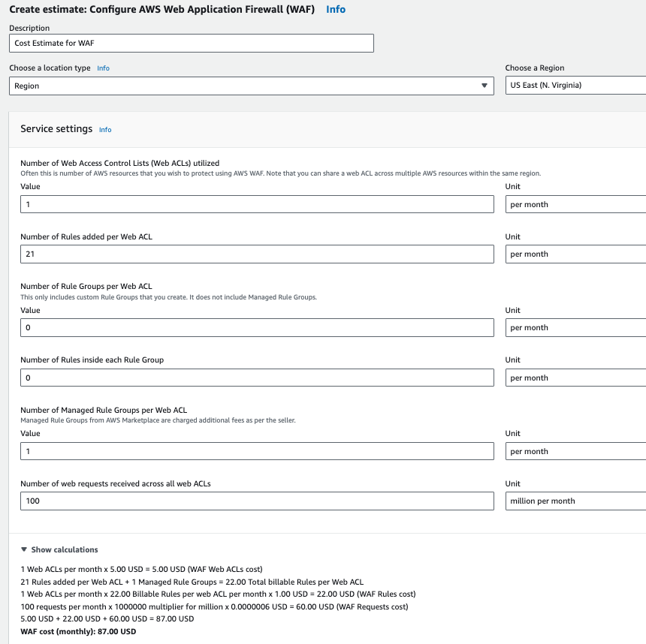Edit the Rule Groups per Web ACL value
The image size is (646, 644).
coord(257,327)
